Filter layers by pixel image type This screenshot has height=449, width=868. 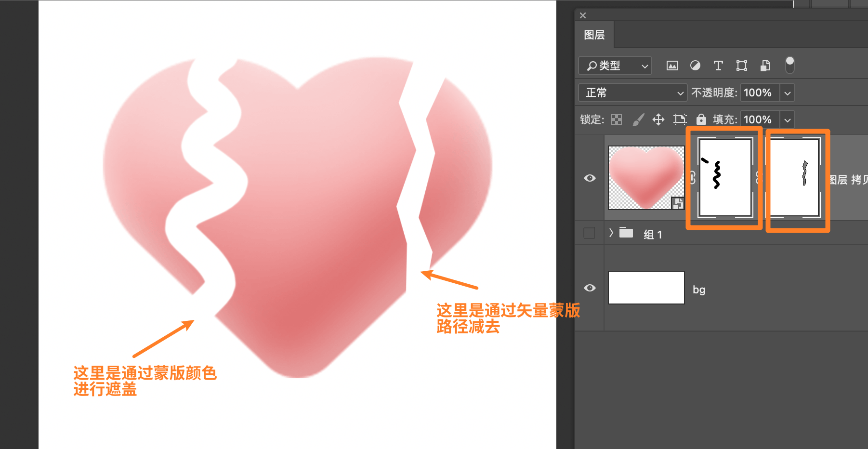(672, 66)
